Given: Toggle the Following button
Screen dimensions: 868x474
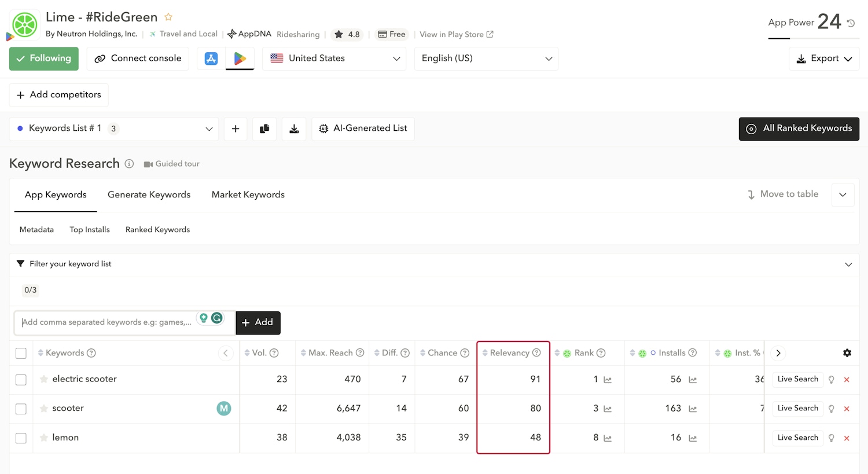Looking at the screenshot, I should [44, 58].
